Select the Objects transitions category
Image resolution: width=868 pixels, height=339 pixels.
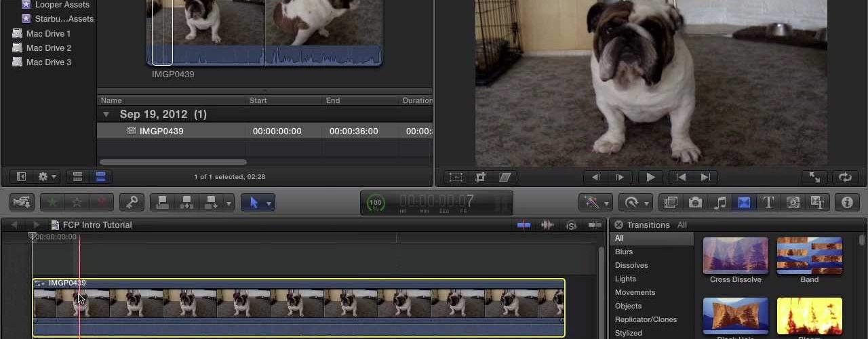pos(652,306)
